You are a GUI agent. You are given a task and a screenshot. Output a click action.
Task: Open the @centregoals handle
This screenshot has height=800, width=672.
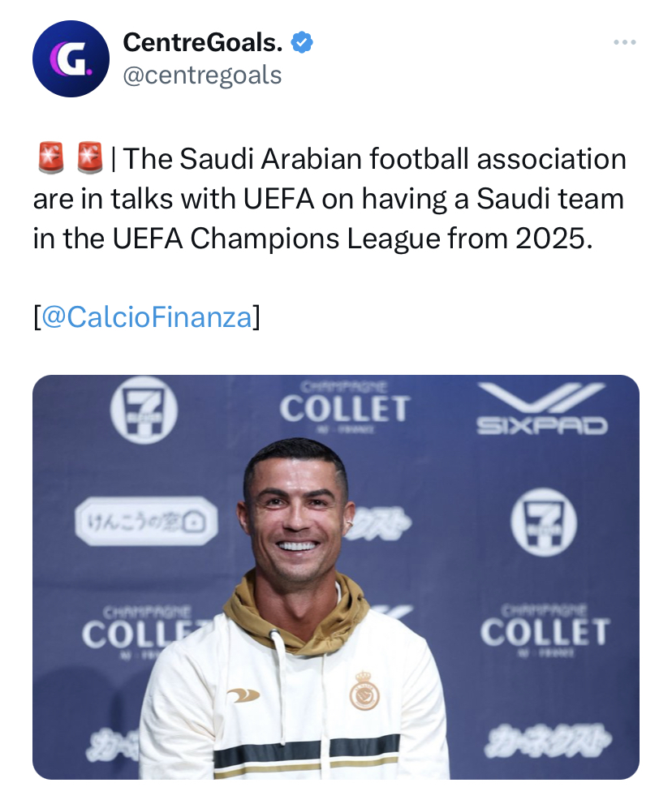(202, 75)
